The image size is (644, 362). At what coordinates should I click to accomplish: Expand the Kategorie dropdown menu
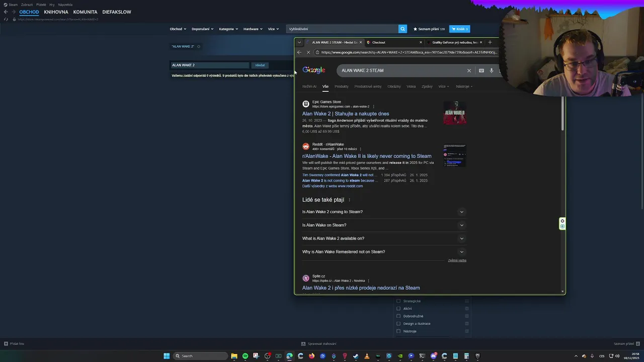[228, 29]
